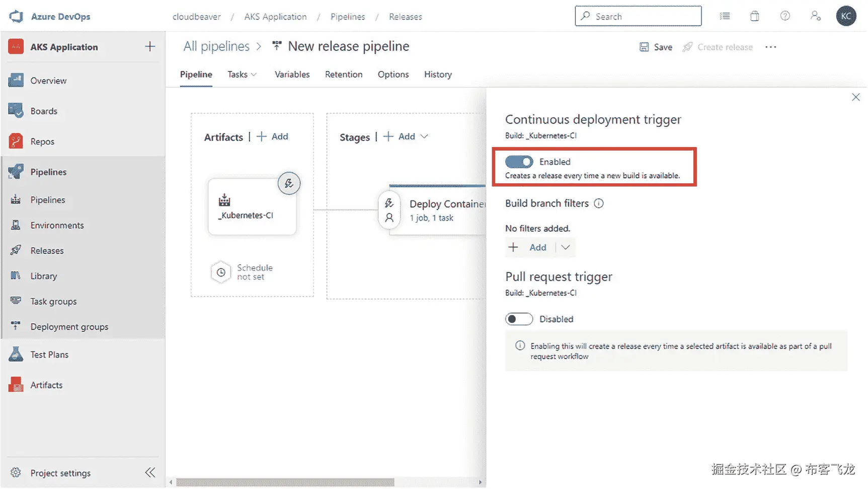Open the user settings icon in header
The image size is (868, 489).
(816, 16)
